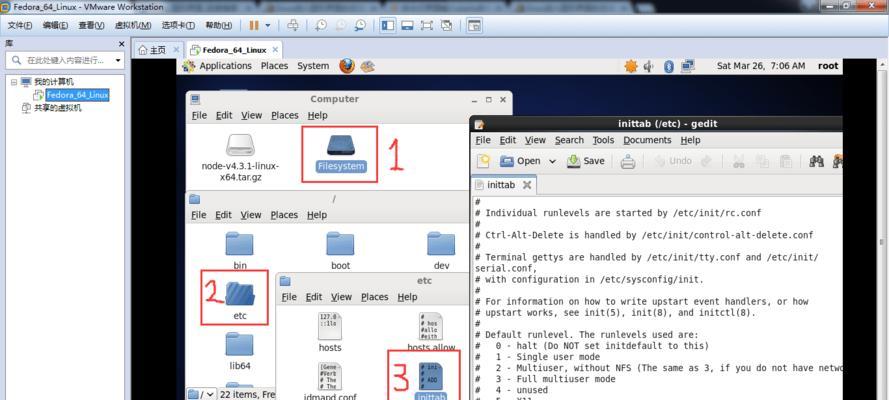This screenshot has width=889, height=400.
Task: Collapse the 我的计算机 tree node
Action: 14,82
